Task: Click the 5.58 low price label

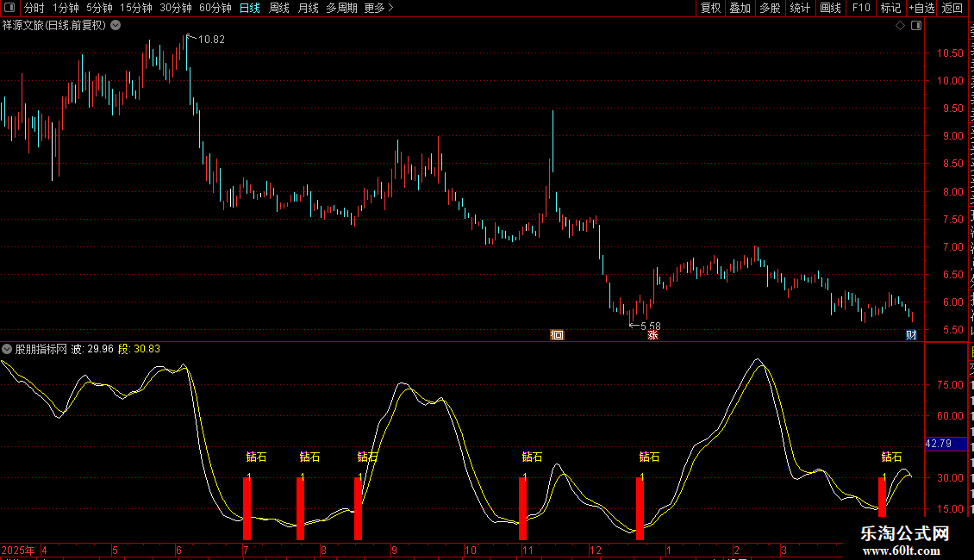Action: click(x=651, y=326)
